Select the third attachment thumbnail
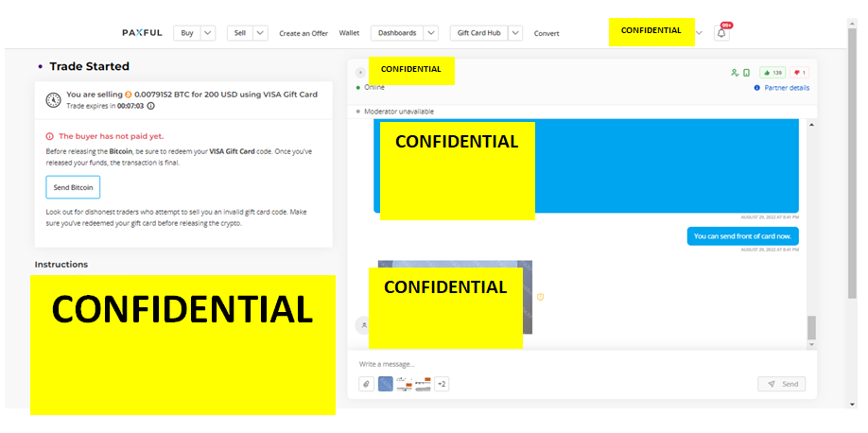The width and height of the screenshot is (868, 433). [423, 384]
